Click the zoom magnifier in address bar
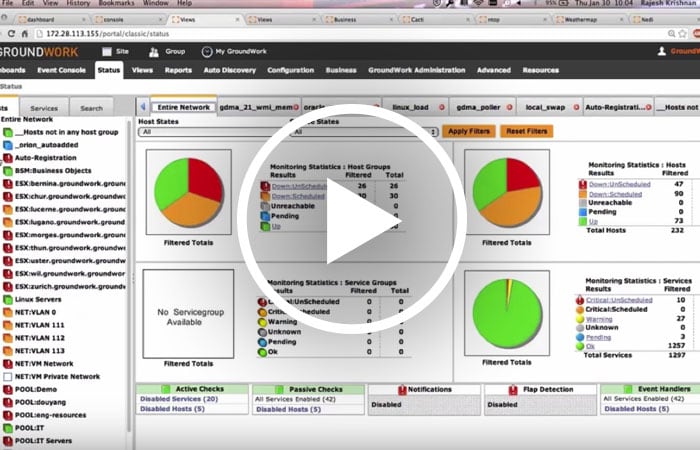This screenshot has height=450, width=700. (x=671, y=33)
